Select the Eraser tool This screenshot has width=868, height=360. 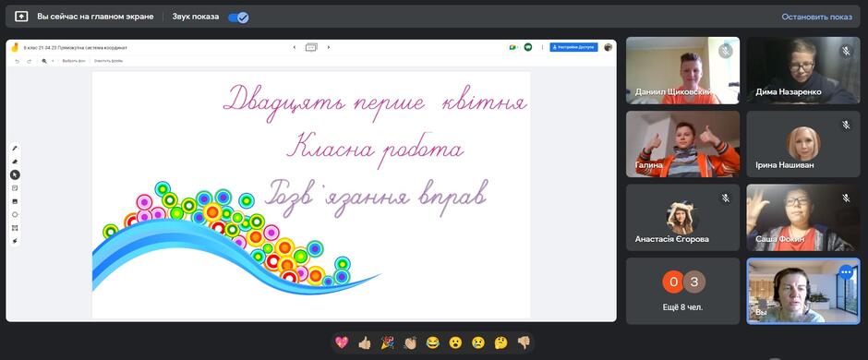15,162
